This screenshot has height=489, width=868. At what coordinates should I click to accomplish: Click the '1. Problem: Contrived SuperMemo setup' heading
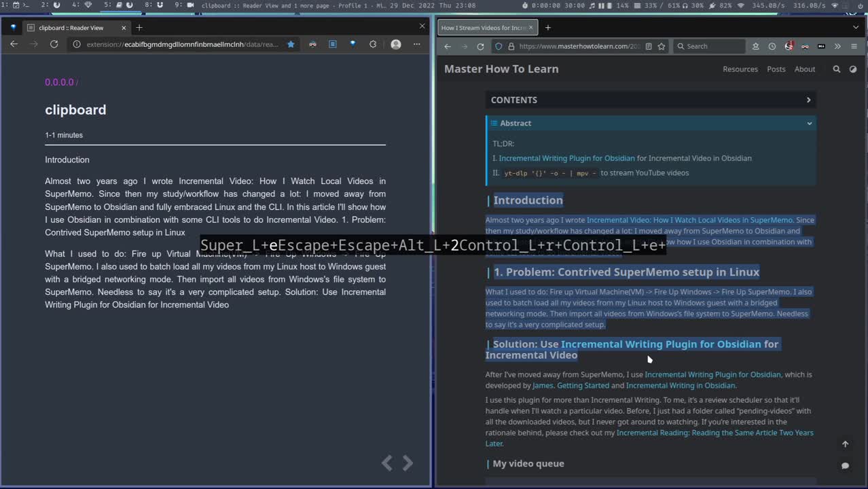626,272
